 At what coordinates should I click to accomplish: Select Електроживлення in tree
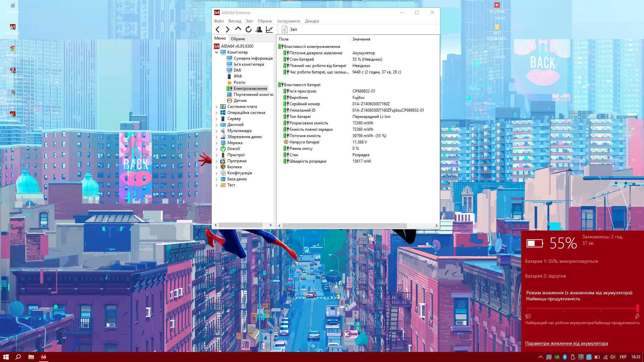click(247, 88)
